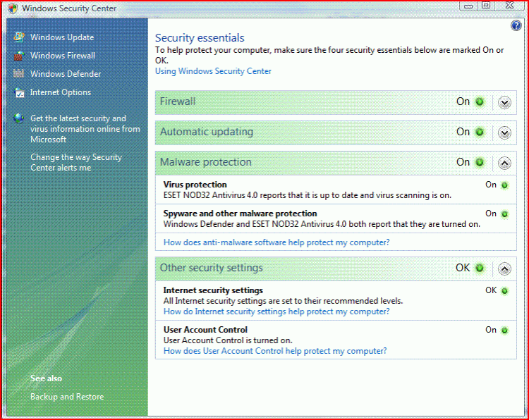Open How does anti-malware software help link
The height and width of the screenshot is (420, 529).
276,242
